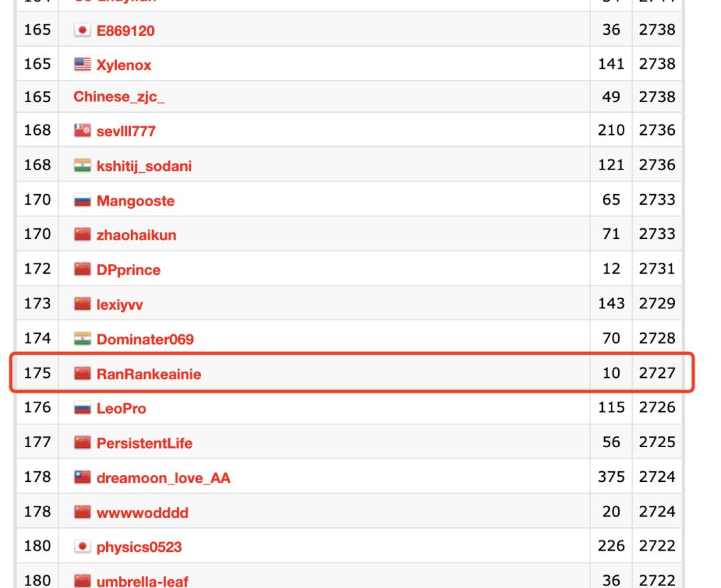Screen dimensions: 721x588
Task: Click the Taiwan flag beside dreamoon_love_AA
Action: coord(82,479)
